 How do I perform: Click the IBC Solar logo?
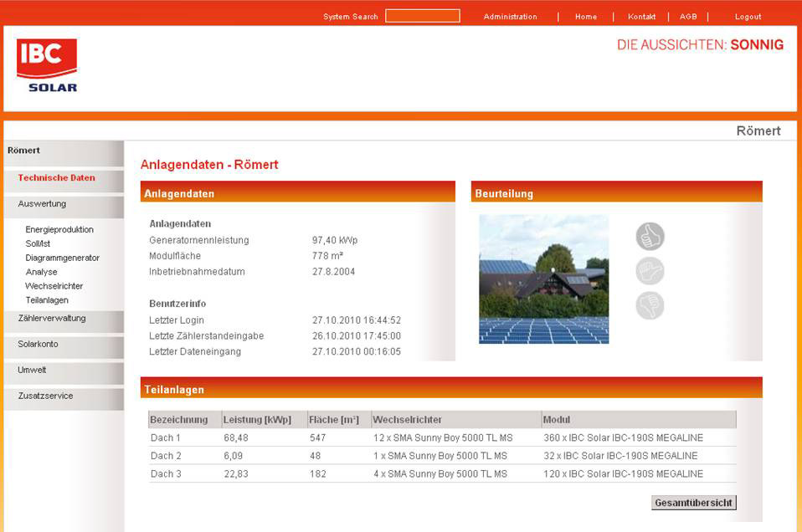coord(47,65)
